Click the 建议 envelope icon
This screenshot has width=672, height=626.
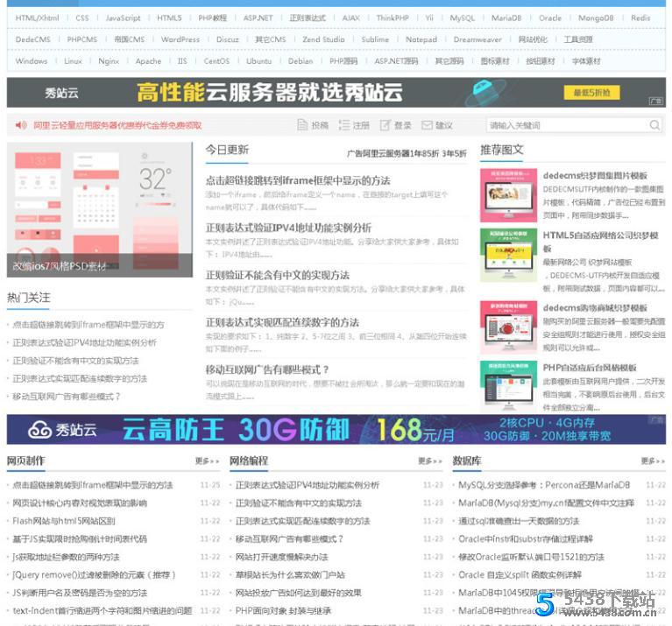tap(427, 125)
